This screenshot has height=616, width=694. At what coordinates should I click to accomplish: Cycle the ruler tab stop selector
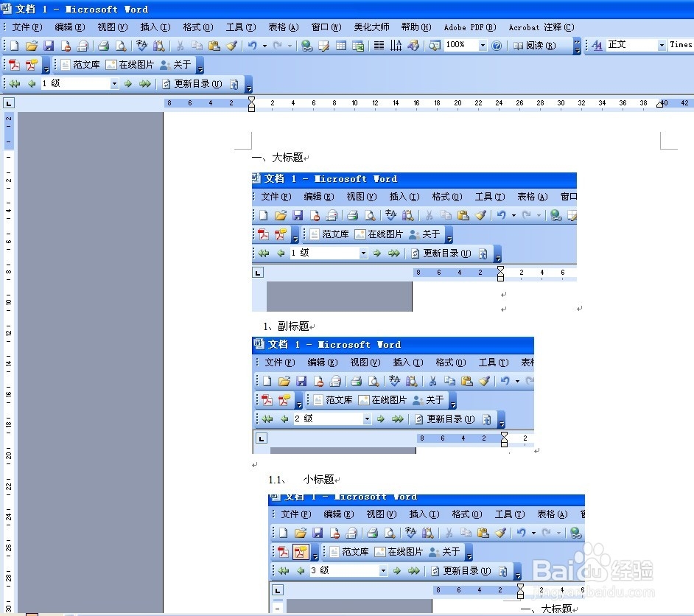pyautogui.click(x=9, y=104)
